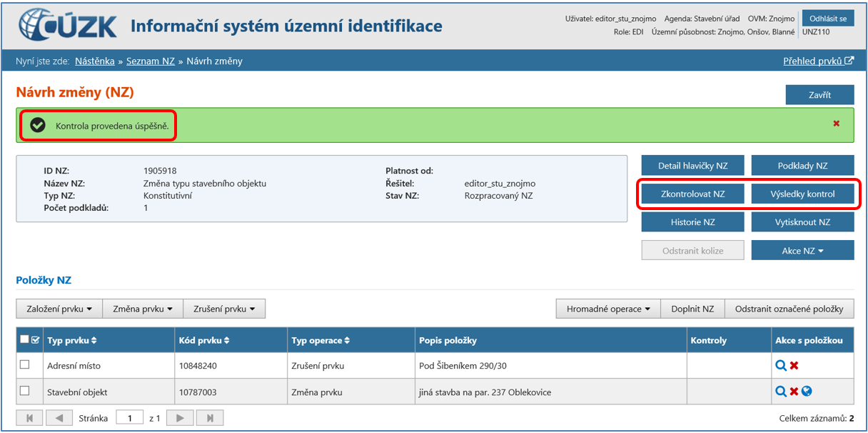Screen dimensions: 868x433
Task: Click magnifier icon for Stavební objekt row
Action: 781,392
